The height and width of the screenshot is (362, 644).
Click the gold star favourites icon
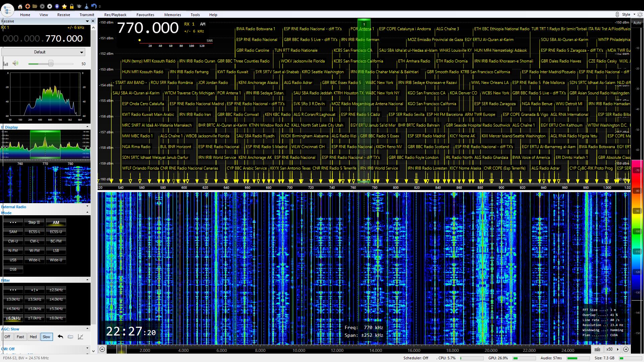click(x=64, y=6)
